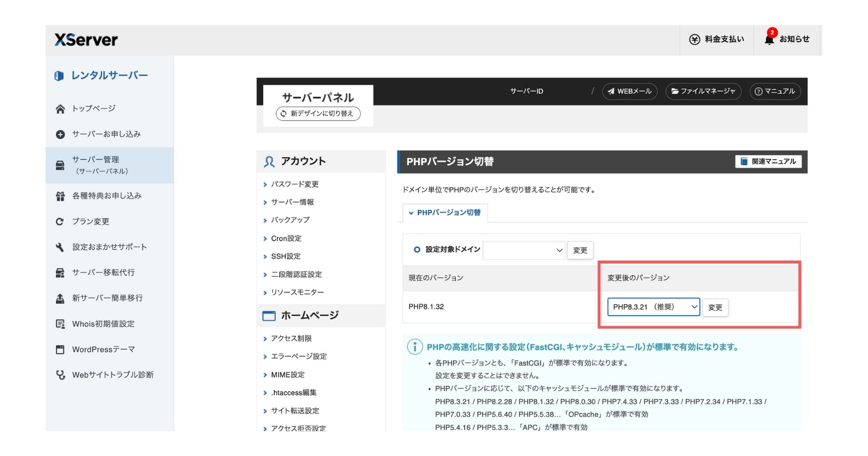868x456 pixels.
Task: Click the wrench icon for 設定おまかせサポート
Action: click(60, 247)
